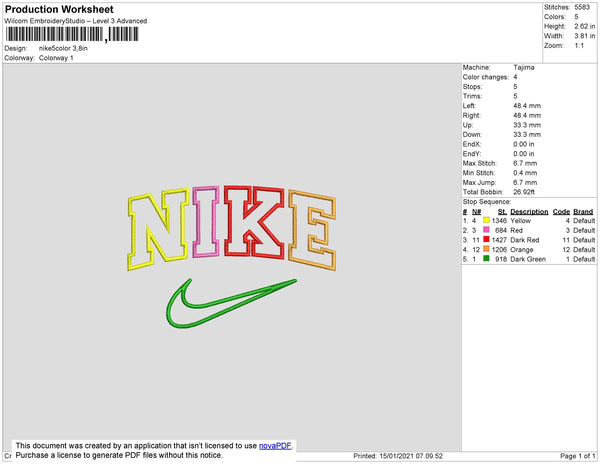Click the 'N#' column header
This screenshot has height=464, width=600.
(476, 212)
